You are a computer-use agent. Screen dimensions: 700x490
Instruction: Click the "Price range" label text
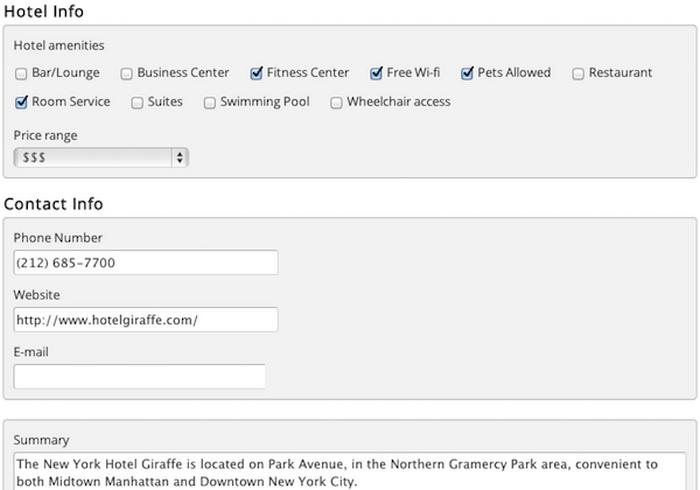[x=45, y=135]
